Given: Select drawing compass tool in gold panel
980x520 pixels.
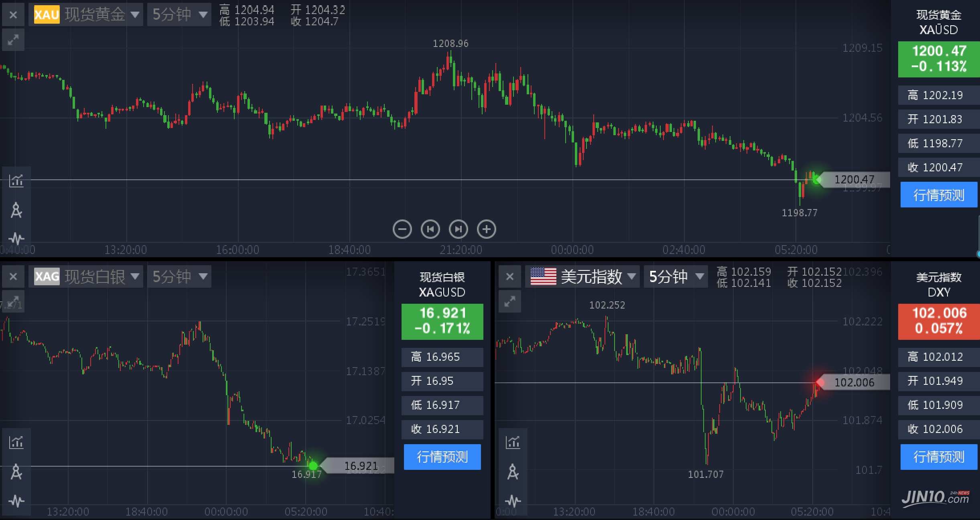Looking at the screenshot, I should [x=16, y=210].
